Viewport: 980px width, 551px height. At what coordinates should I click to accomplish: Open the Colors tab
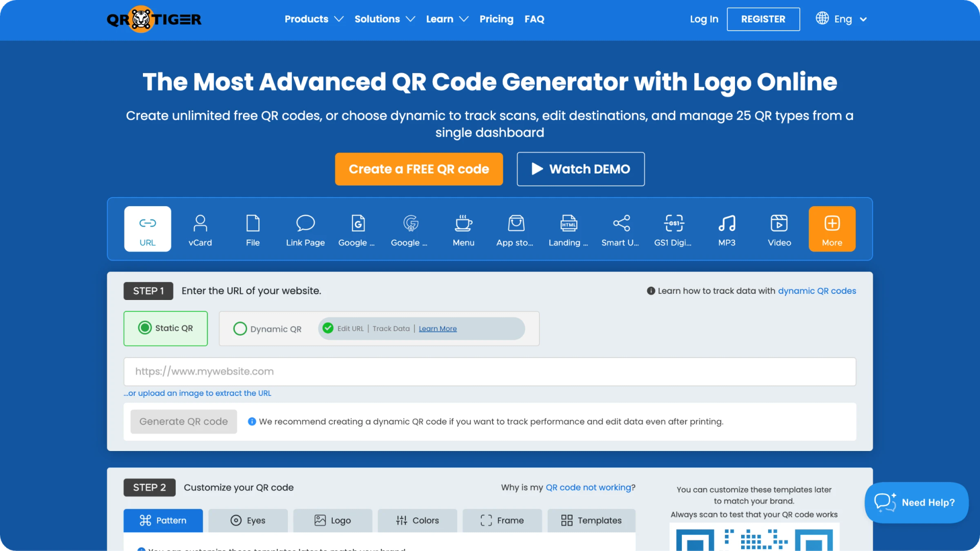(418, 520)
